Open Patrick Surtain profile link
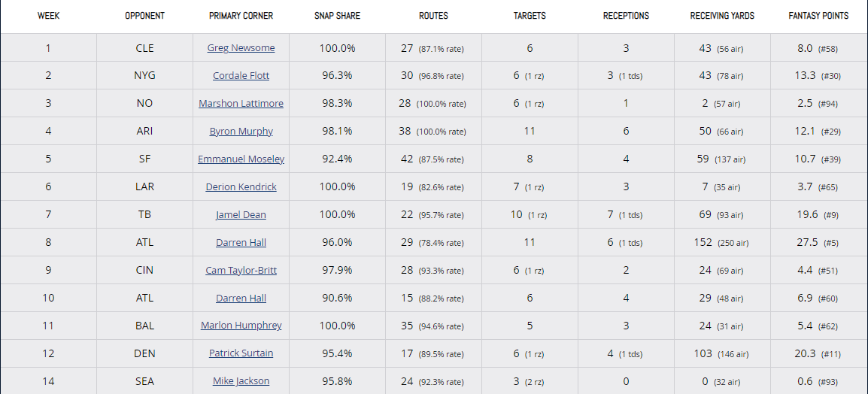This screenshot has width=868, height=394. tap(241, 353)
